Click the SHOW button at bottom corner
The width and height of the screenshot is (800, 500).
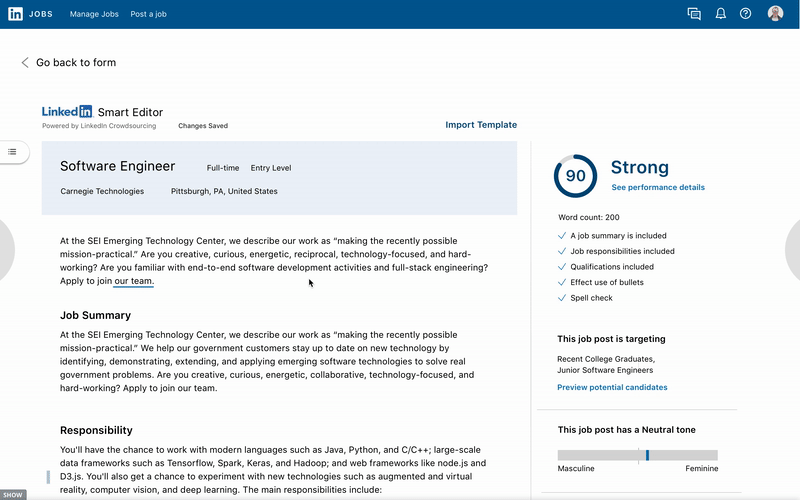(13, 495)
